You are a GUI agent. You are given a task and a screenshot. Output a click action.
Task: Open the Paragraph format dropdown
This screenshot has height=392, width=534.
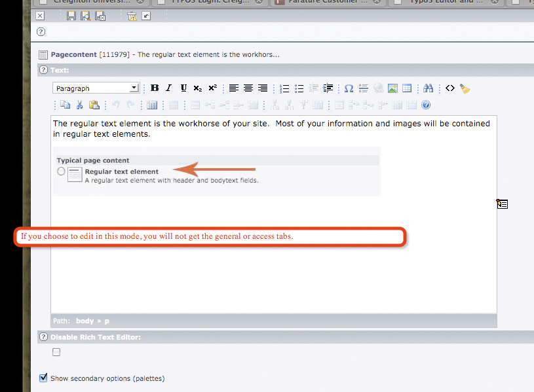(96, 88)
